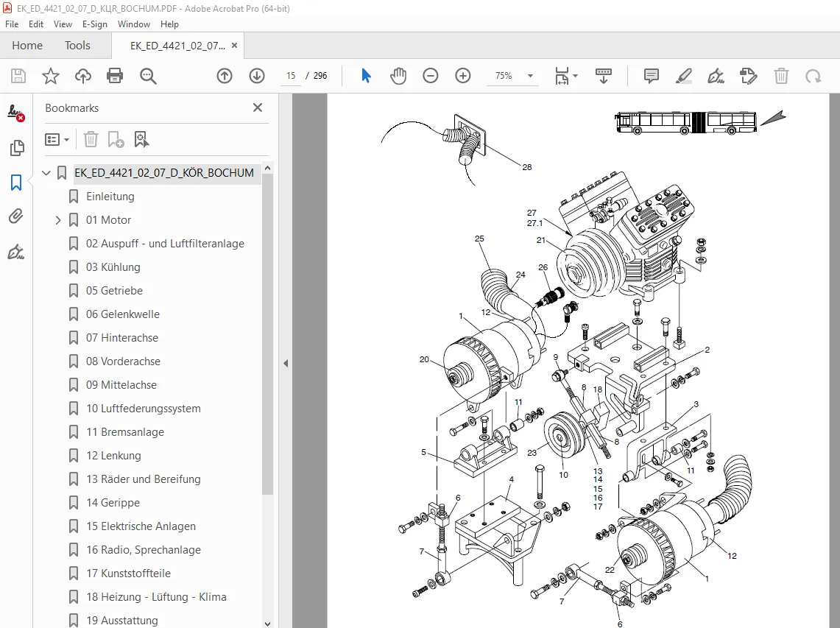Open page thumbnails sidebar icon
The image size is (840, 628).
tap(17, 147)
